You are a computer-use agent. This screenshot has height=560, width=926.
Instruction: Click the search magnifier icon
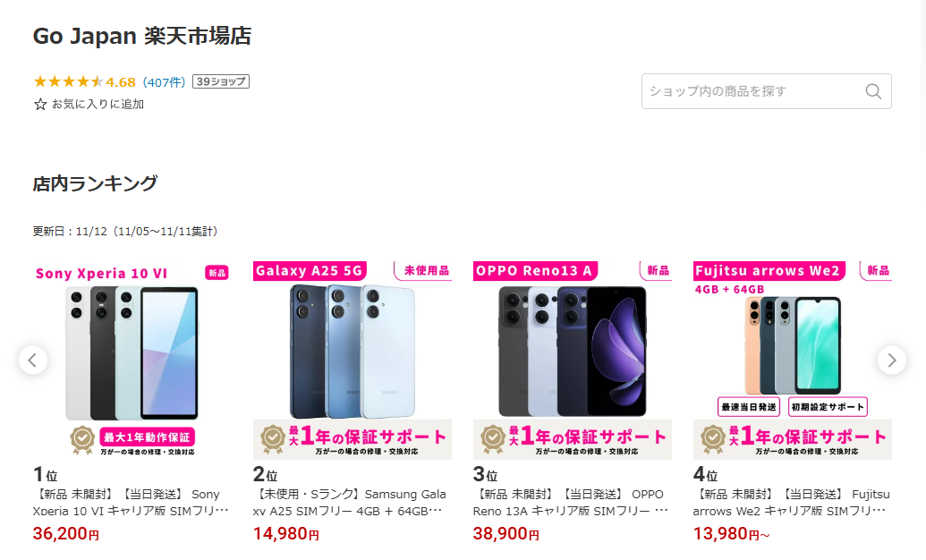[x=873, y=91]
